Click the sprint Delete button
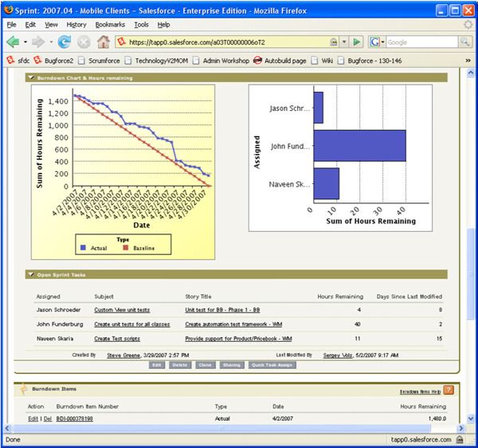Image resolution: width=478 pixels, height=448 pixels. pos(180,365)
